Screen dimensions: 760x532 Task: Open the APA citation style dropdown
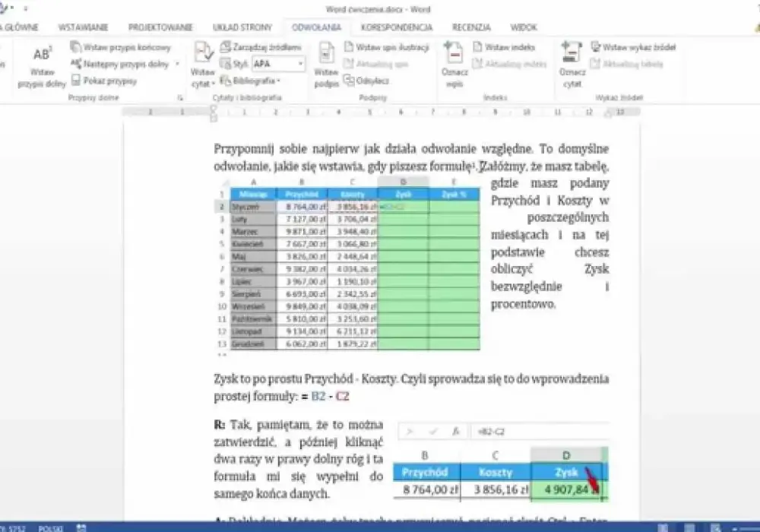[x=300, y=64]
